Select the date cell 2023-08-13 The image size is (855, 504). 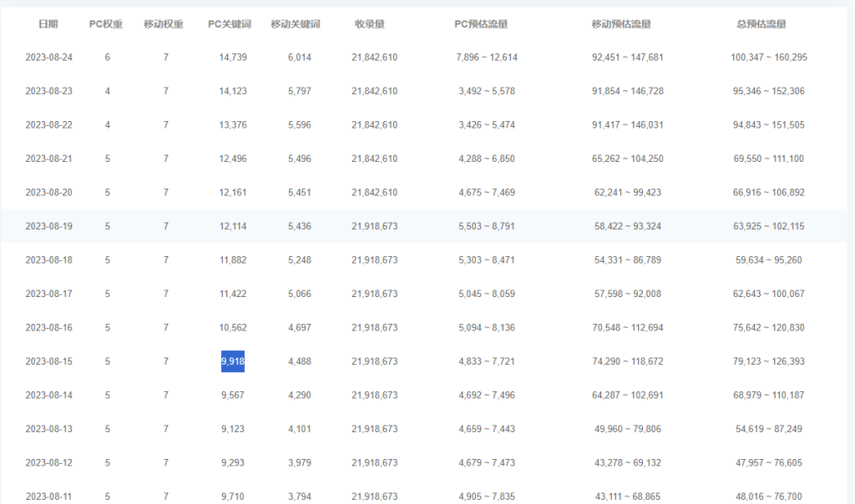point(48,429)
